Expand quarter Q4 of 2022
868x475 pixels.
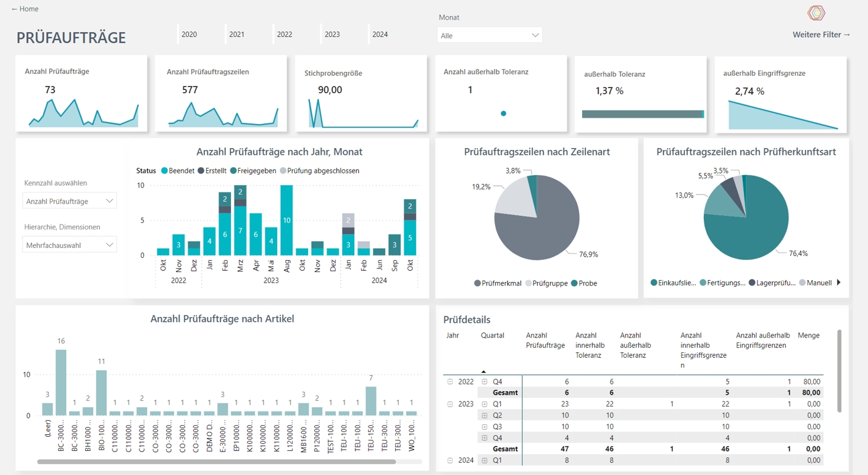[485, 382]
